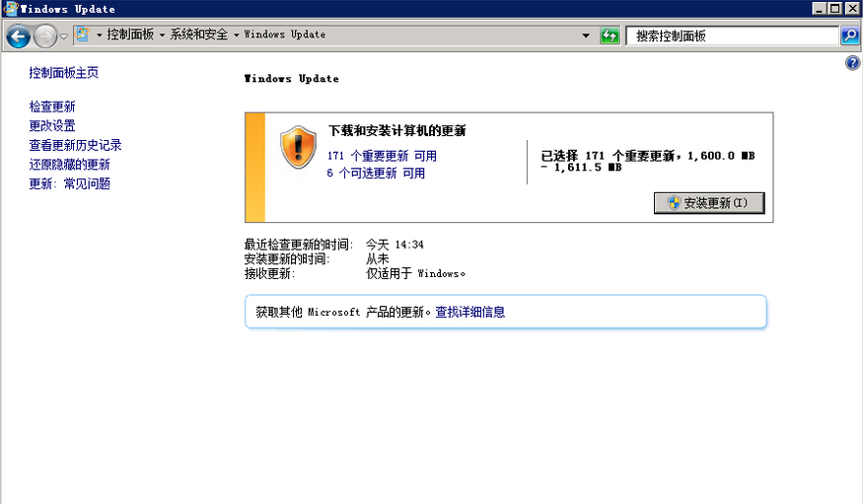Click the green refresh icon

[x=610, y=36]
